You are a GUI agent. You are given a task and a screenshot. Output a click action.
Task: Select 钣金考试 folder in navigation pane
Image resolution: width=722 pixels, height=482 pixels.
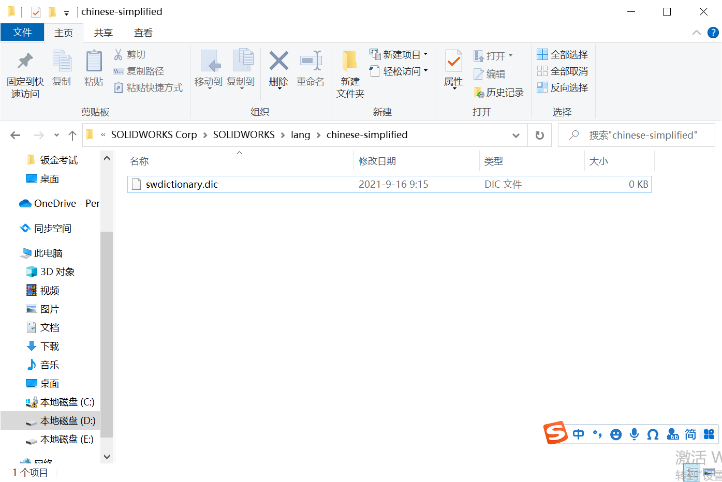(52, 160)
